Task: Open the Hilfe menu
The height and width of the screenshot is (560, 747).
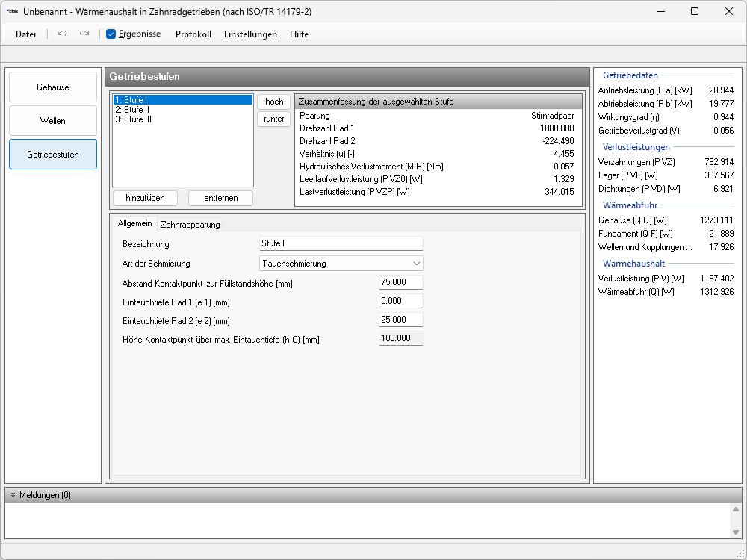Action: click(x=299, y=34)
